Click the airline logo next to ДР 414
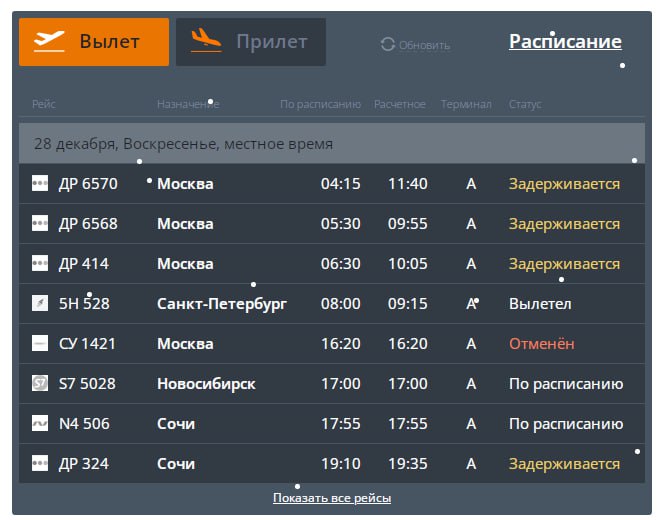Image resolution: width=663 pixels, height=520 pixels. point(40,263)
